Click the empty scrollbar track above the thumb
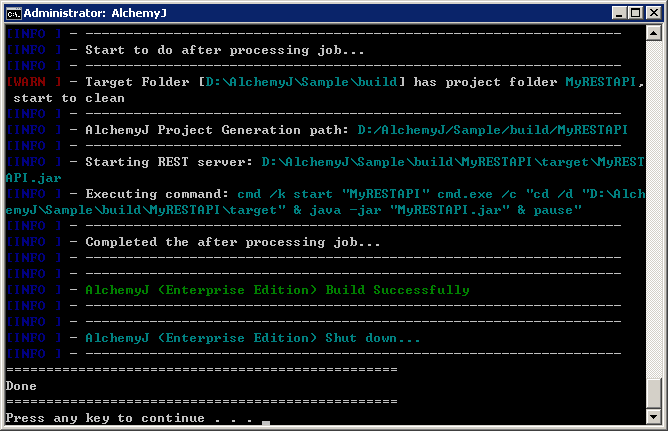 [x=654, y=200]
